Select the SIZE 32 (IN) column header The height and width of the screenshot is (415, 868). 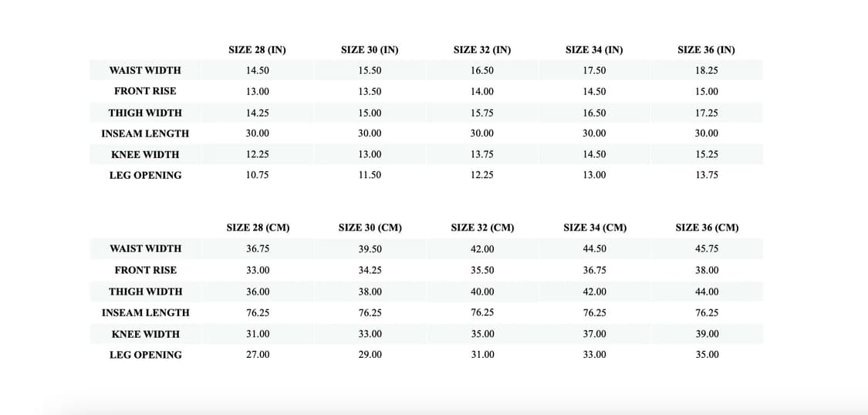click(x=482, y=50)
